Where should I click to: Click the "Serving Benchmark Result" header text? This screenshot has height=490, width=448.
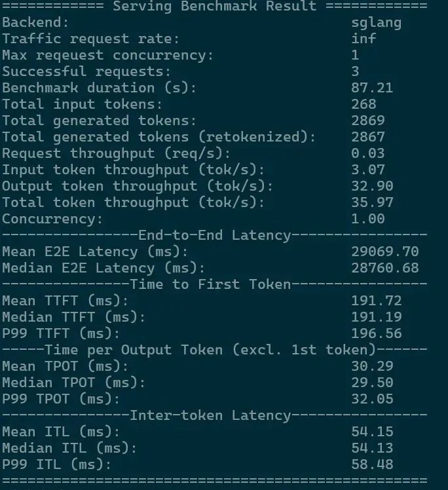pos(214,7)
